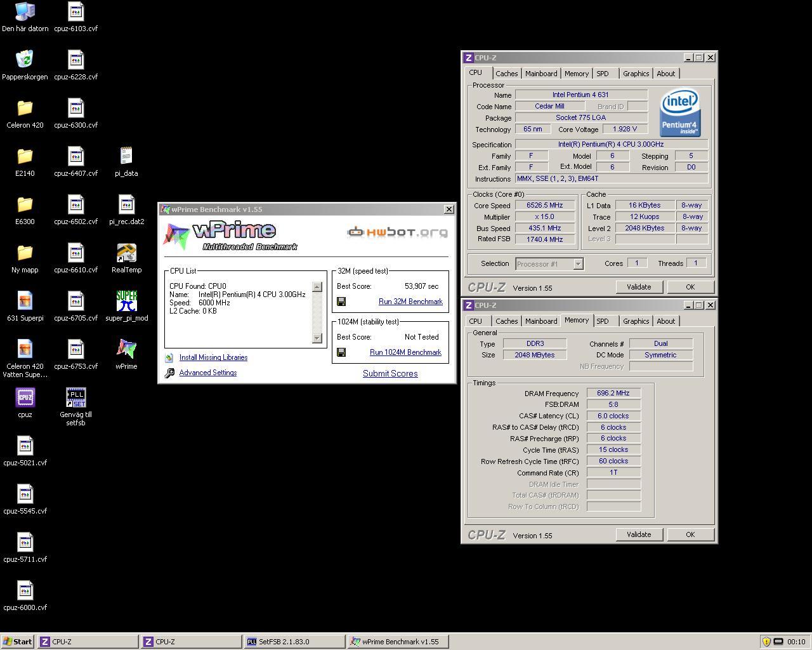
Task: Click Validate in the top CPU-Z window
Action: point(639,287)
